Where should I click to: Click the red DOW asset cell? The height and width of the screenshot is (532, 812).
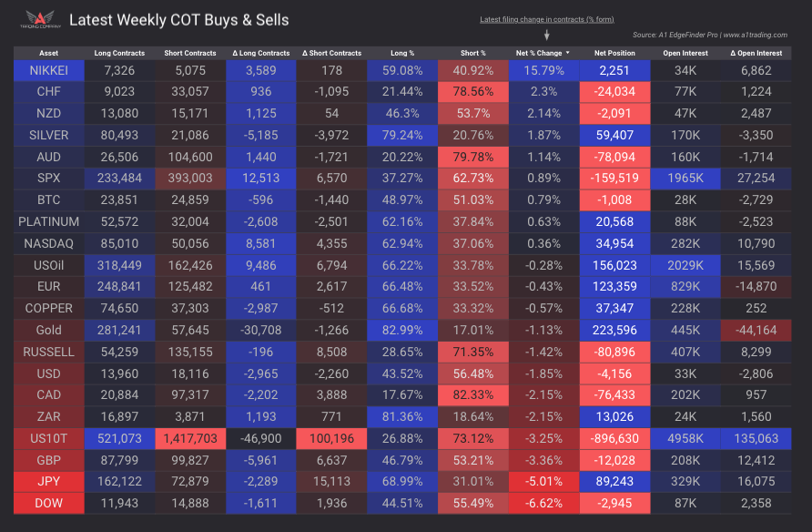(x=48, y=503)
